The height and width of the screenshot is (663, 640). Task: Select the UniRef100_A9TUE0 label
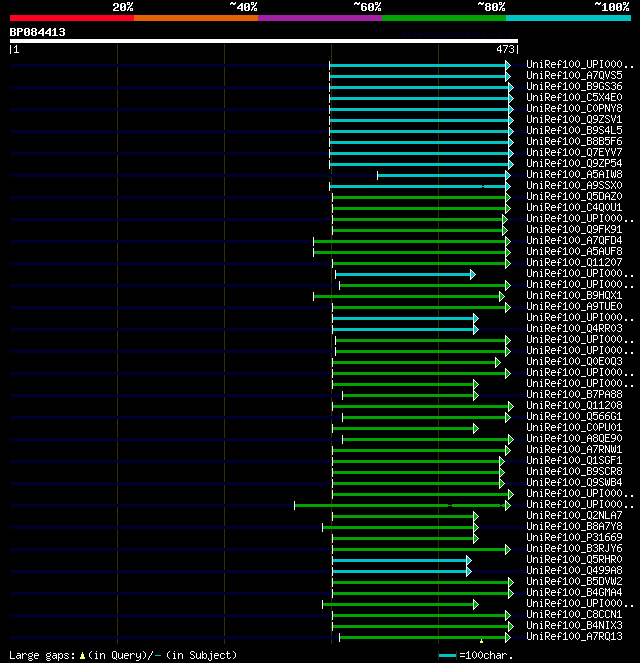pyautogui.click(x=574, y=307)
